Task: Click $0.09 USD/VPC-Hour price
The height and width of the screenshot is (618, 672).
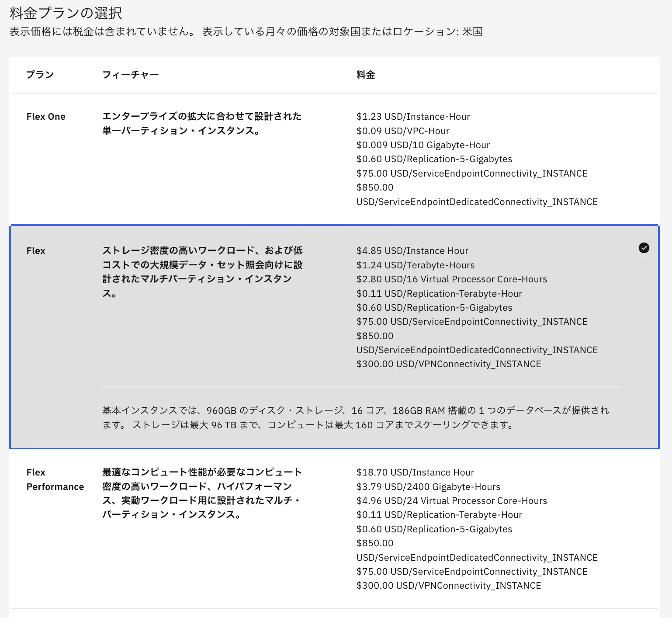Action: (403, 131)
